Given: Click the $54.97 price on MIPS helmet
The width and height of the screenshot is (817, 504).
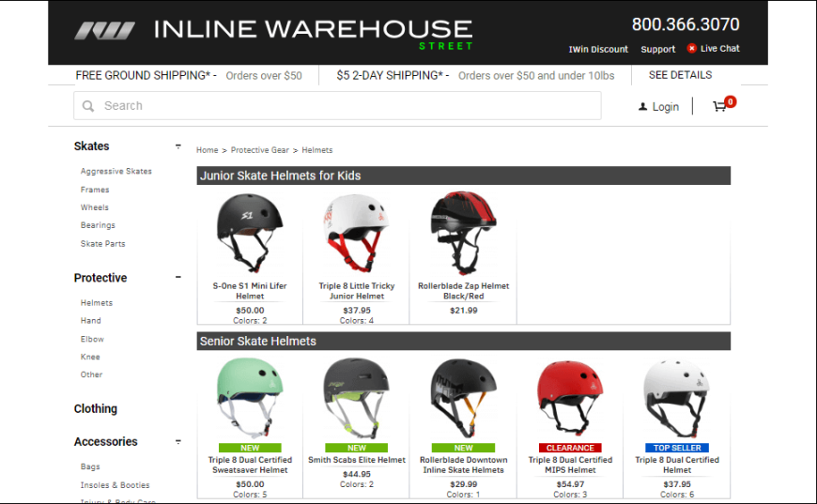Looking at the screenshot, I should point(570,484).
